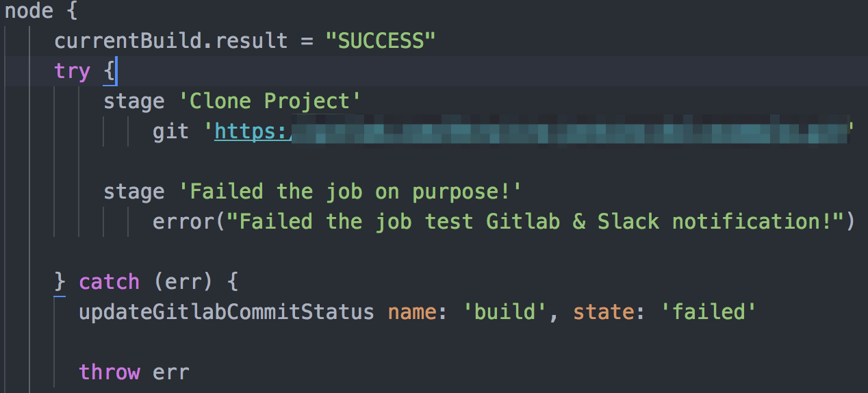Click the 'build' string value

click(504, 312)
